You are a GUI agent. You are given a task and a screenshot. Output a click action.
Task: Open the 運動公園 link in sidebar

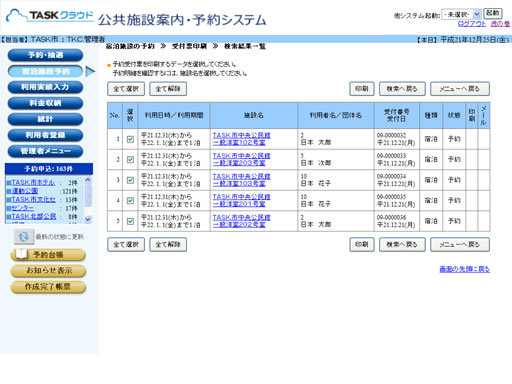25,191
